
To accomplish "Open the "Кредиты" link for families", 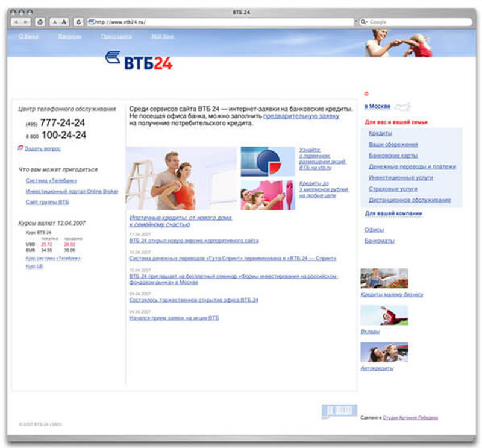I will (380, 133).
